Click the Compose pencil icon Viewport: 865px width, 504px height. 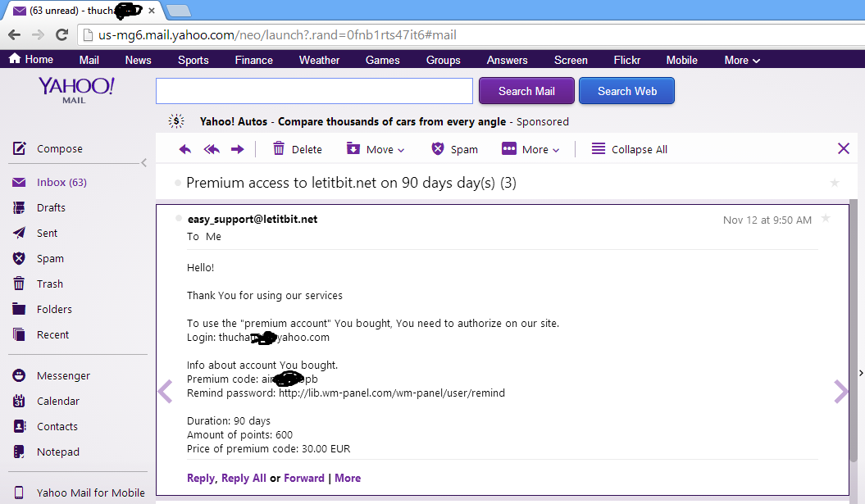[20, 148]
